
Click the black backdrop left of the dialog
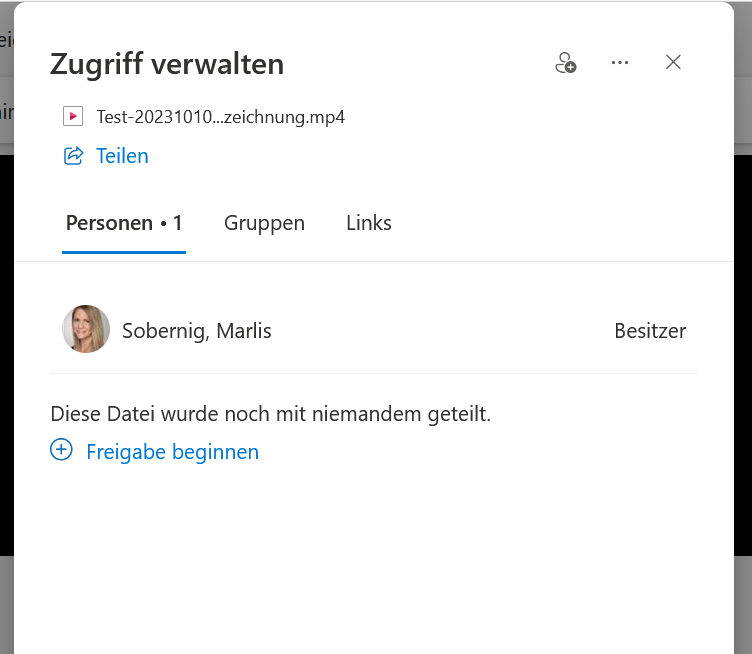tap(6, 350)
